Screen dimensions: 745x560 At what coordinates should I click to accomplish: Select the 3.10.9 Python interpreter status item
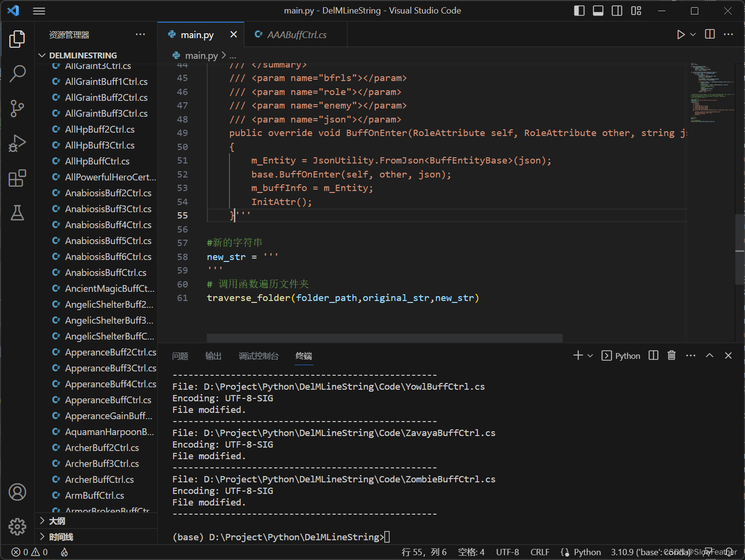pyautogui.click(x=651, y=552)
